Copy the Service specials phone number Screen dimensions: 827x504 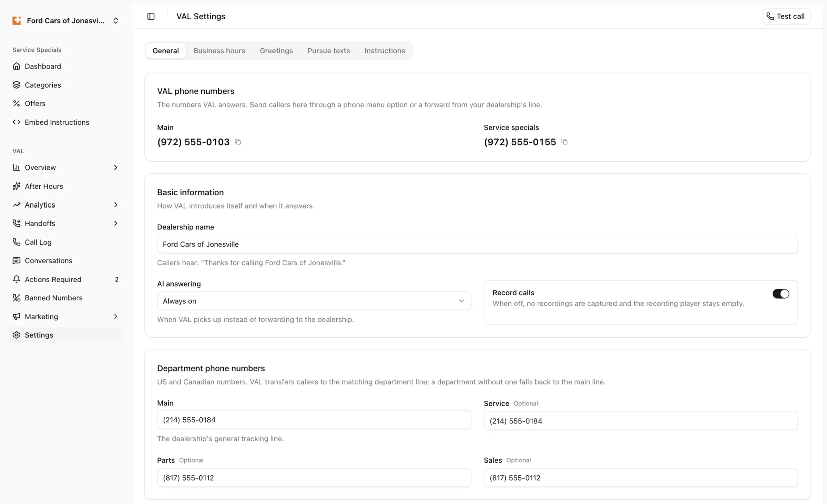click(564, 142)
